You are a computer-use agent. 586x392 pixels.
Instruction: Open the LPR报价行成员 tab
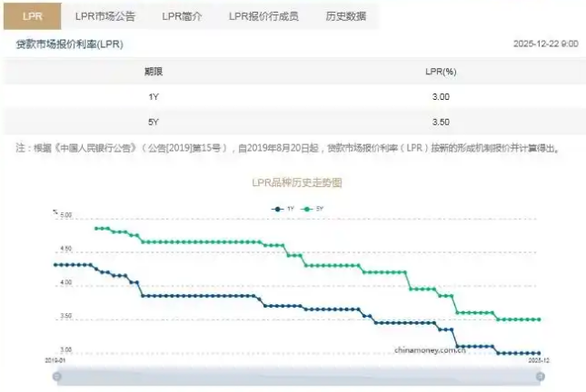coord(263,15)
